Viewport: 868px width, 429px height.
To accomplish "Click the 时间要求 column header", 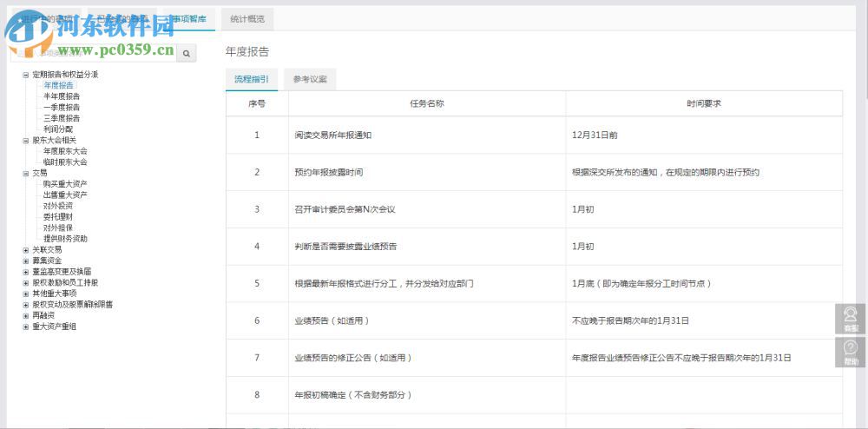I will point(704,103).
